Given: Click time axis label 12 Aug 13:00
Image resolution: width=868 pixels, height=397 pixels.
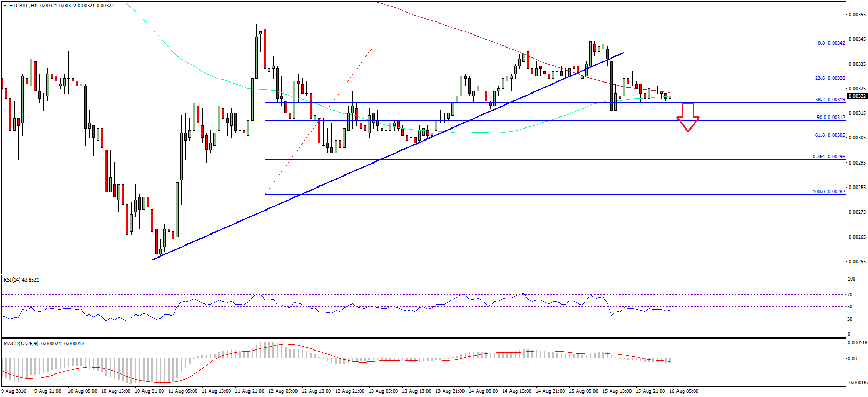Looking at the screenshot, I should [316, 391].
